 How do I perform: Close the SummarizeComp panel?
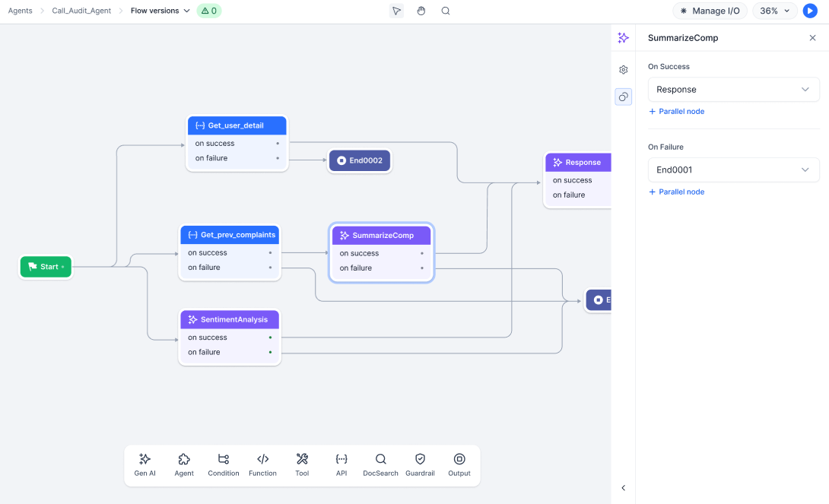tap(812, 38)
